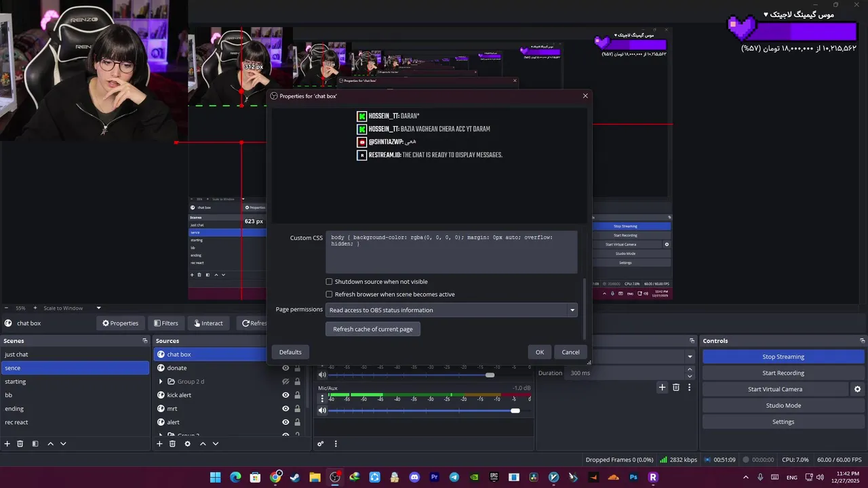Unlock the mrt source
The image size is (868, 488).
point(297,409)
